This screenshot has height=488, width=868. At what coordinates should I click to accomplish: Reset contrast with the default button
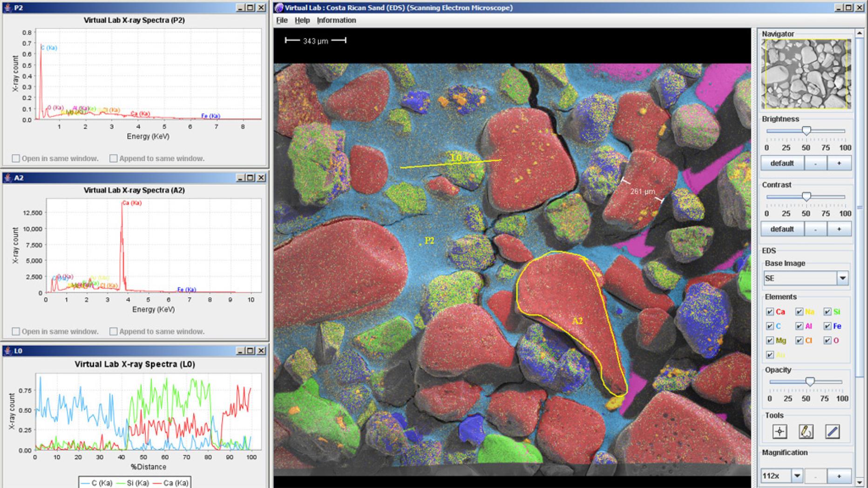click(x=782, y=229)
